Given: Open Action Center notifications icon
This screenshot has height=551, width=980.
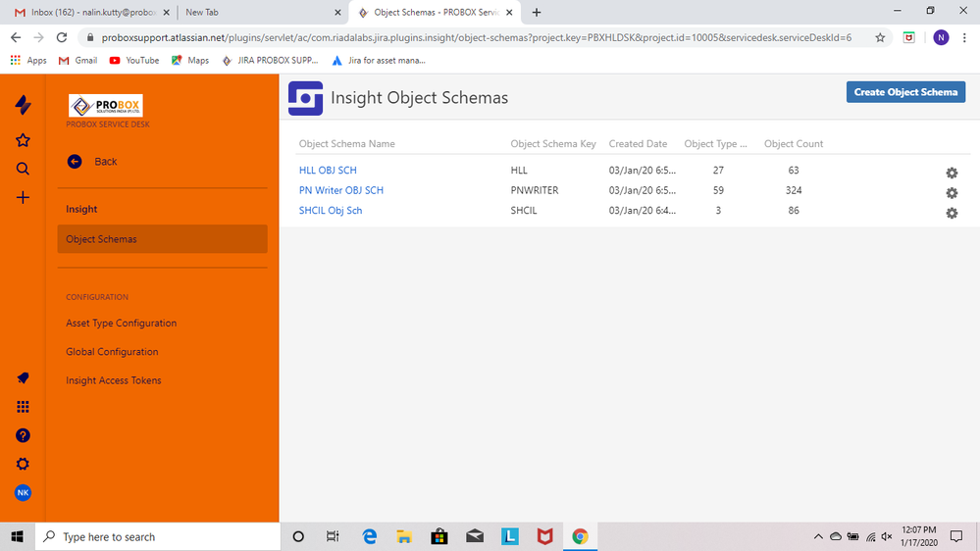Looking at the screenshot, I should click(x=956, y=536).
